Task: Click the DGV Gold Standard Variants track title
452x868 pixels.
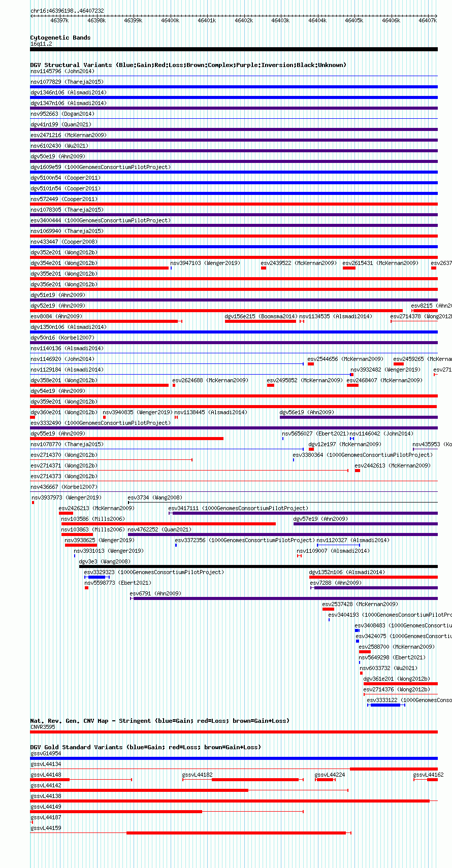Action: tap(145, 747)
